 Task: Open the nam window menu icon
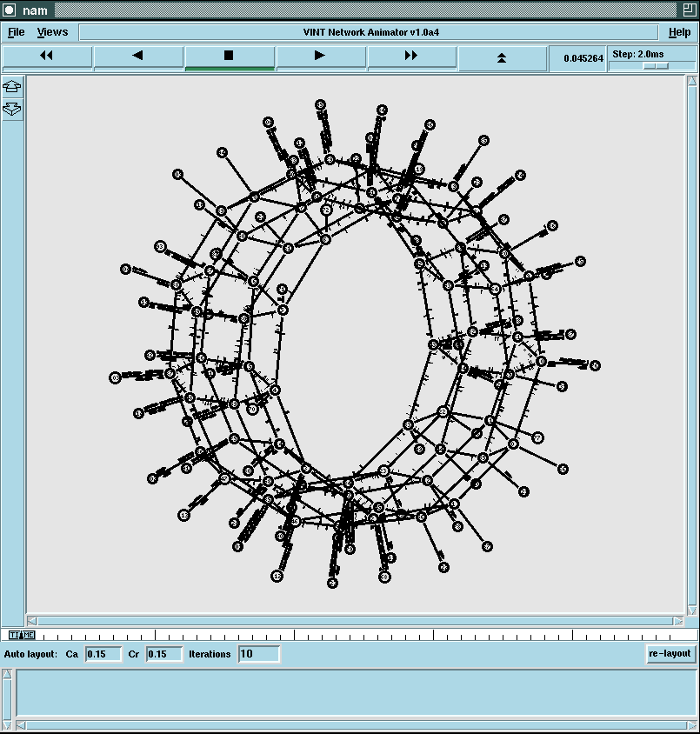tap(9, 10)
